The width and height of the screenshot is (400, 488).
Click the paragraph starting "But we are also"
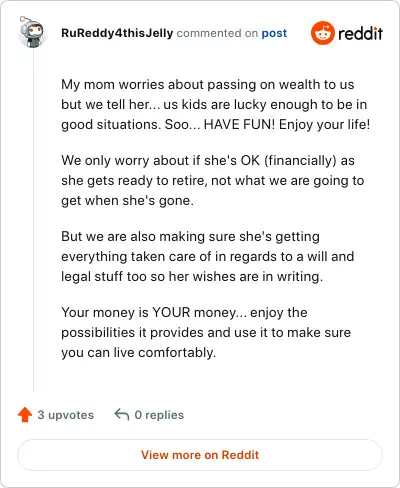click(x=208, y=256)
